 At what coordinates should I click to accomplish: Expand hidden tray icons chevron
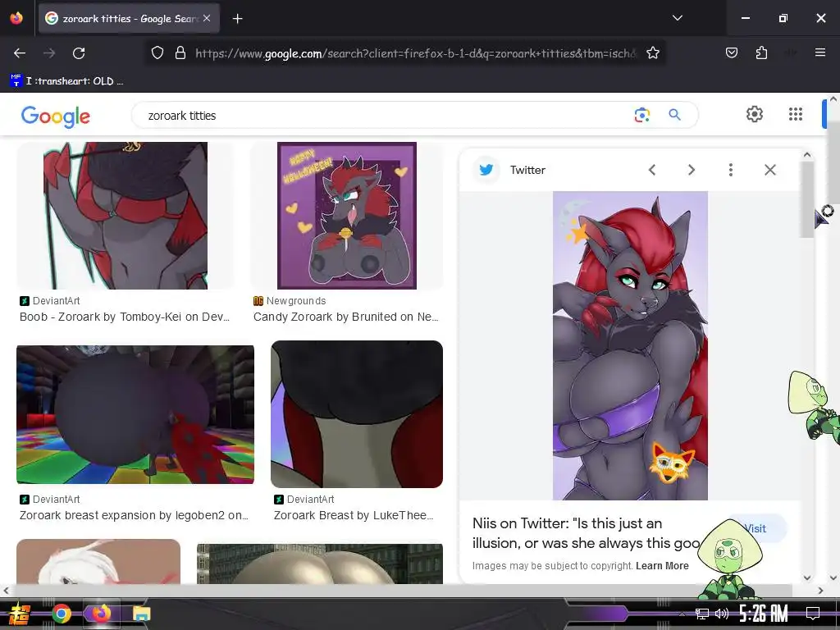682,614
